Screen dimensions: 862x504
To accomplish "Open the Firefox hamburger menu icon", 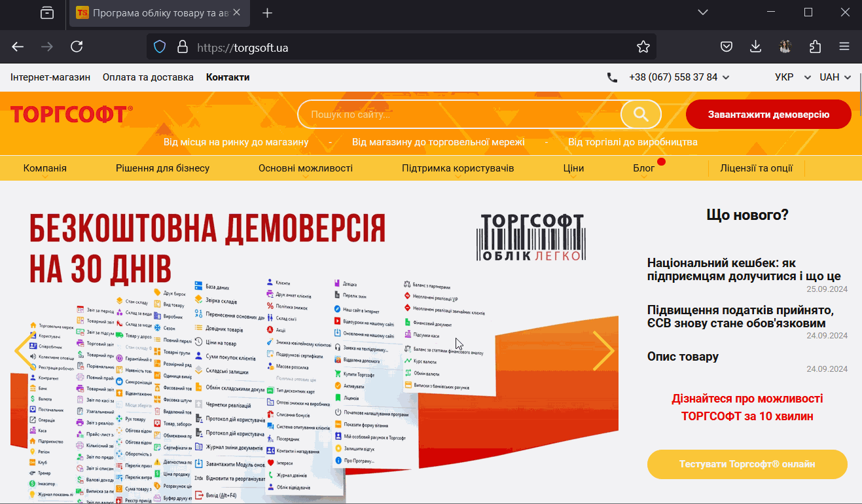I will coord(844,46).
